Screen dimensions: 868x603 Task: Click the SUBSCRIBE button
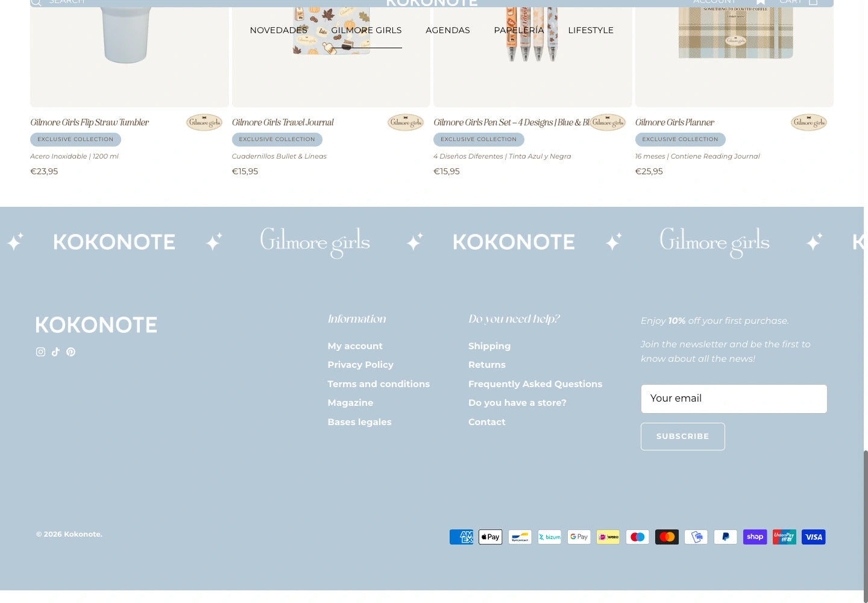[x=683, y=437]
